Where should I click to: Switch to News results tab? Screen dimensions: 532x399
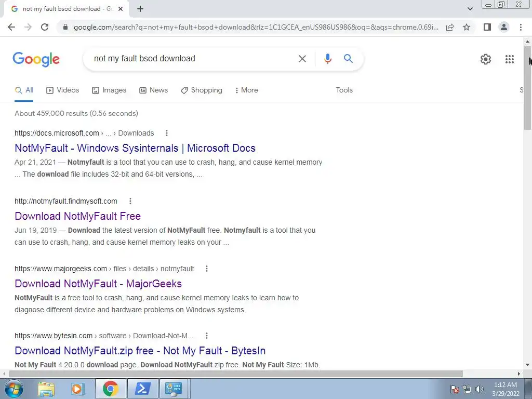point(154,90)
